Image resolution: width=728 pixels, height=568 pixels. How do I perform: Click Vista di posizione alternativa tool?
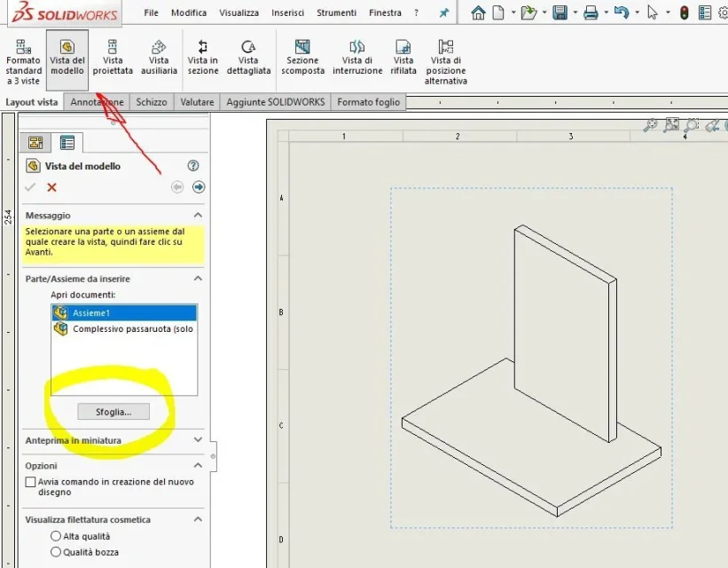coord(446,62)
